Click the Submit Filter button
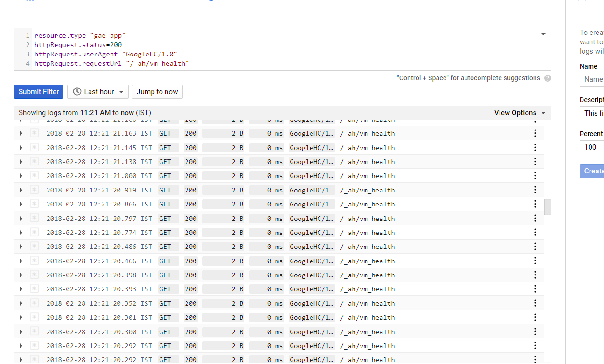Screen dimensions: 604x364 point(38,92)
